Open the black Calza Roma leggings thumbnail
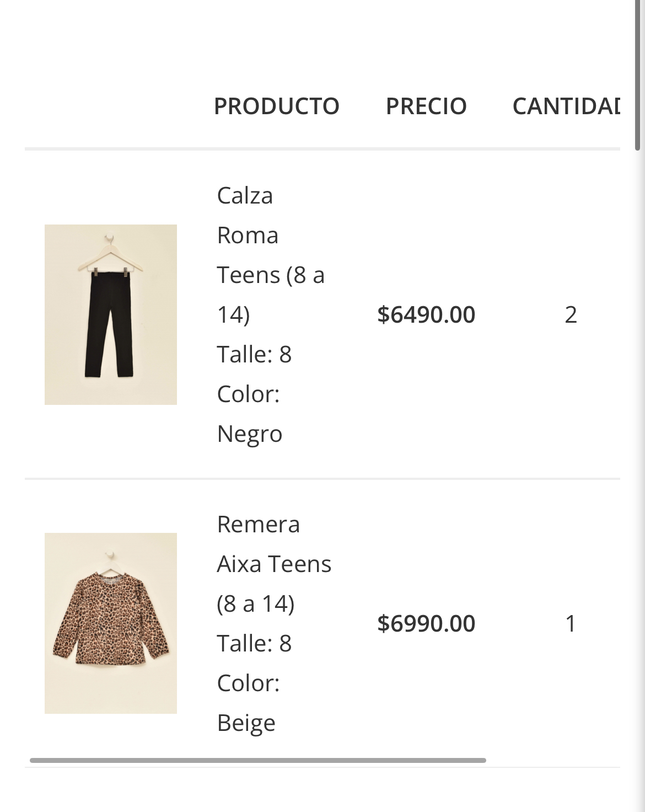This screenshot has height=812, width=645. click(x=110, y=314)
